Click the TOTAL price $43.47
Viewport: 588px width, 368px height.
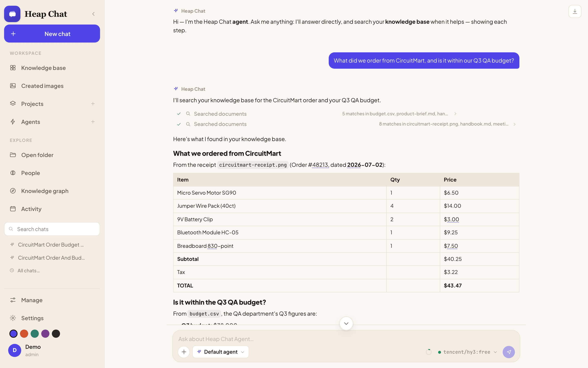(453, 285)
